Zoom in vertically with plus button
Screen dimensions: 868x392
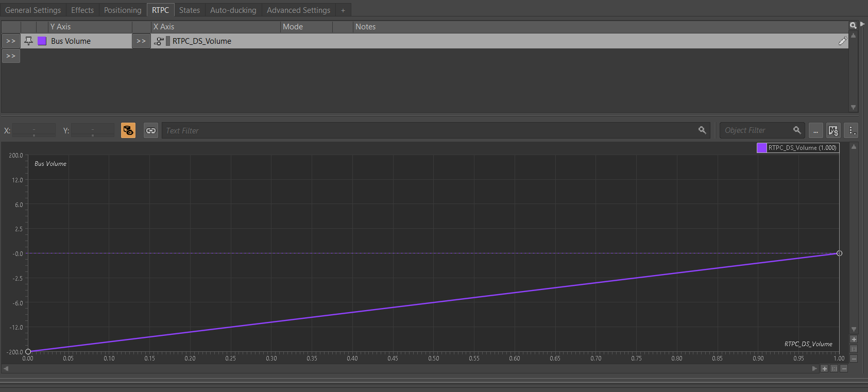pyautogui.click(x=854, y=339)
